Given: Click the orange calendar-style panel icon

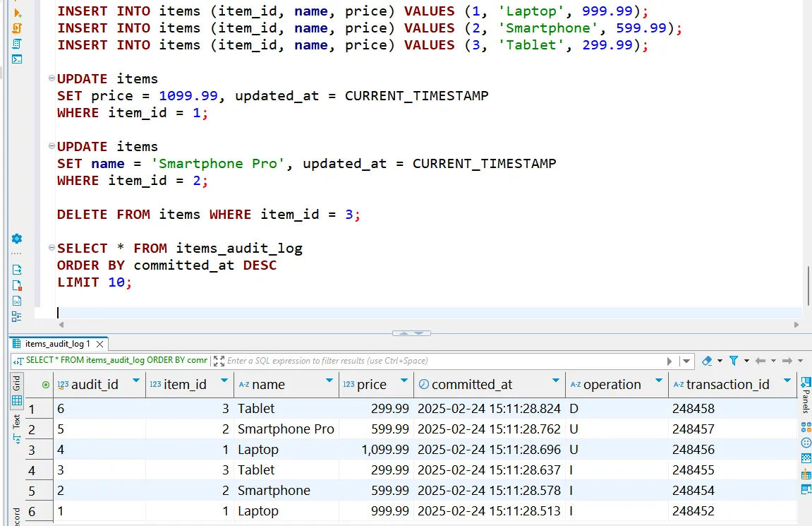Looking at the screenshot, I should point(806,474).
